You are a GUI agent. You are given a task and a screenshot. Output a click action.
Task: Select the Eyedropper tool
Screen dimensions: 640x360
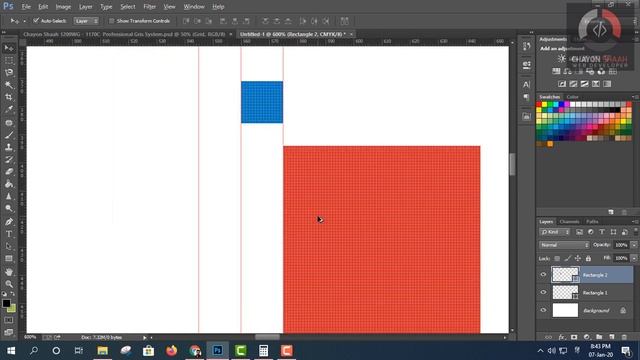[x=9, y=109]
